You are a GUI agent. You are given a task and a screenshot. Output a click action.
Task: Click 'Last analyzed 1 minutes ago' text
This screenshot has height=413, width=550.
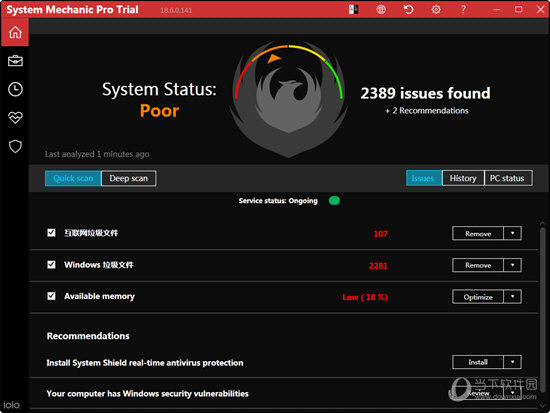(97, 154)
